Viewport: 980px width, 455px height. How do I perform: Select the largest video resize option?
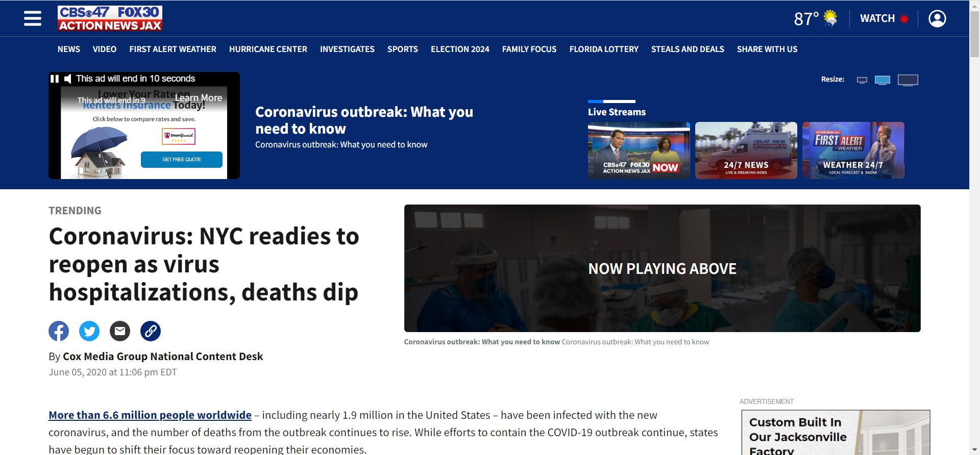[x=908, y=80]
